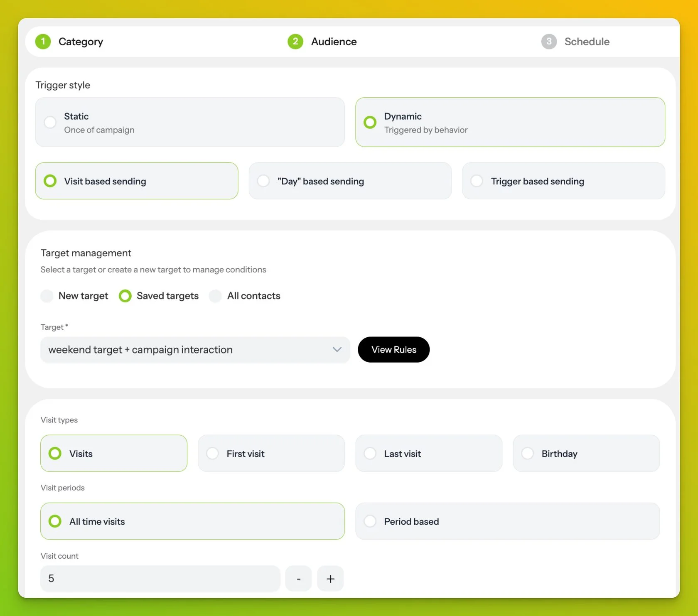The height and width of the screenshot is (616, 698).
Task: Select All contacts targeting
Action: point(245,296)
